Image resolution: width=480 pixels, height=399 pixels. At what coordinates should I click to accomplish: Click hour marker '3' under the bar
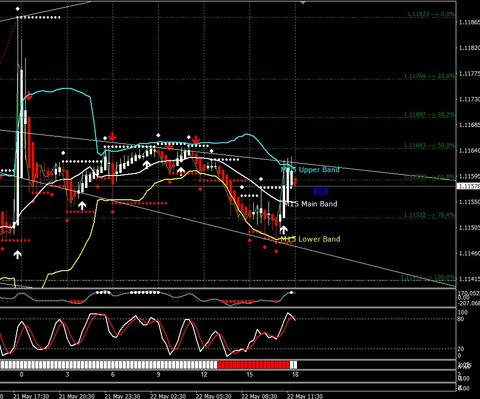tap(67, 375)
